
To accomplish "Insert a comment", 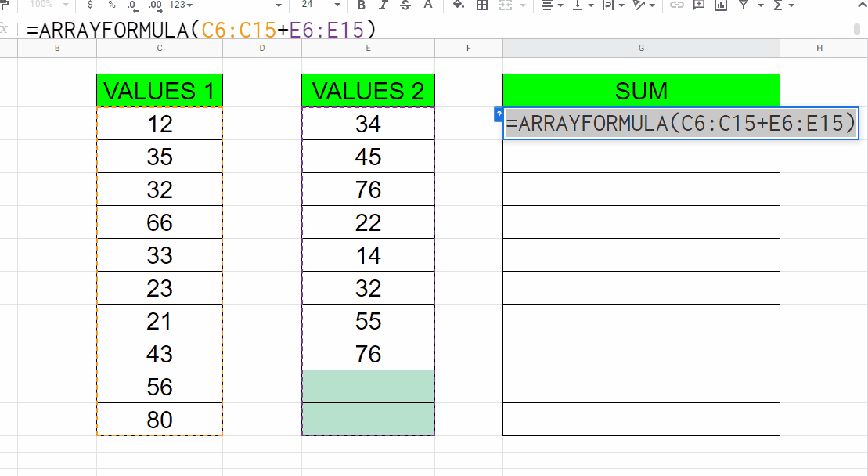I will point(699,5).
